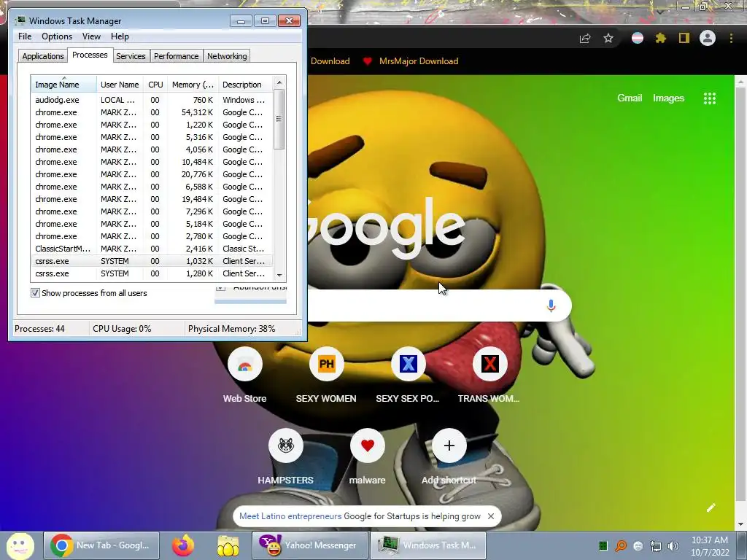Select chrome.exe row using 54,312 K

coord(152,112)
